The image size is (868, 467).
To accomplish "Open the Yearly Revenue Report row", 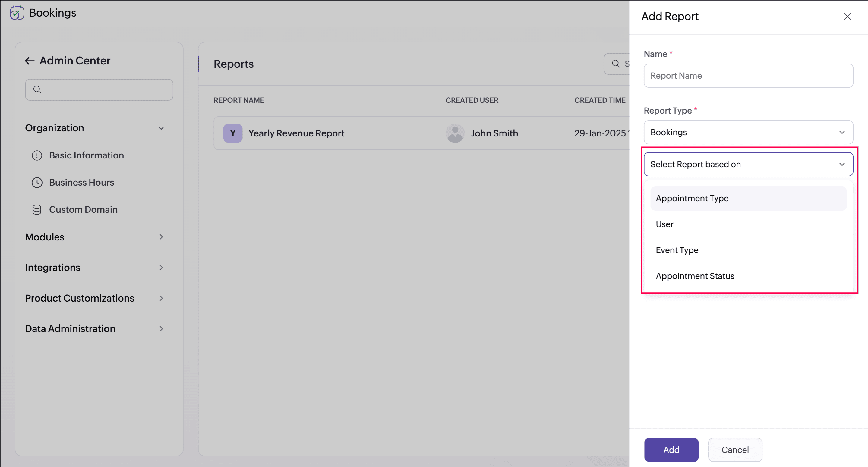I will coord(421,133).
